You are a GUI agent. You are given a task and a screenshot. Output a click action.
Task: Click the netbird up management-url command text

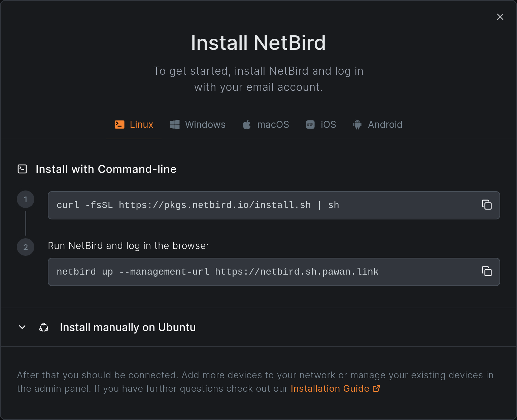(x=217, y=272)
